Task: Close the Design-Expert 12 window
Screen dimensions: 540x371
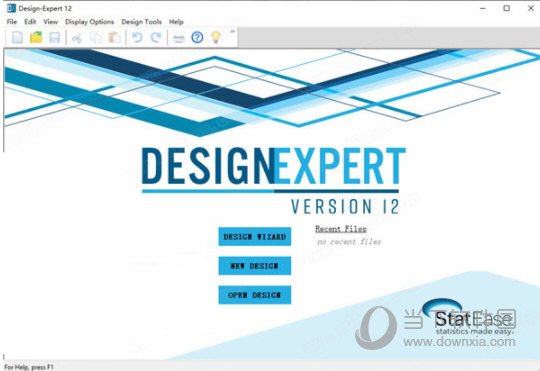Action: coord(531,8)
